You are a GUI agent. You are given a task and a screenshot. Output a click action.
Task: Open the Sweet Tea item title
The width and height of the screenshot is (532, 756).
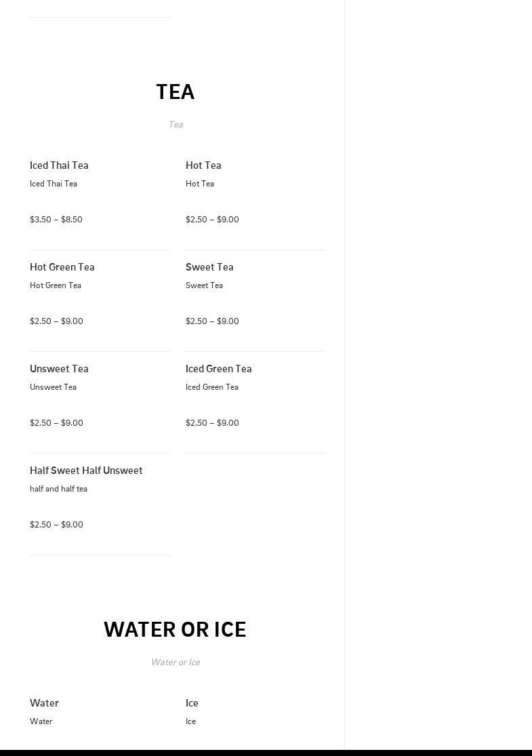[x=209, y=267]
